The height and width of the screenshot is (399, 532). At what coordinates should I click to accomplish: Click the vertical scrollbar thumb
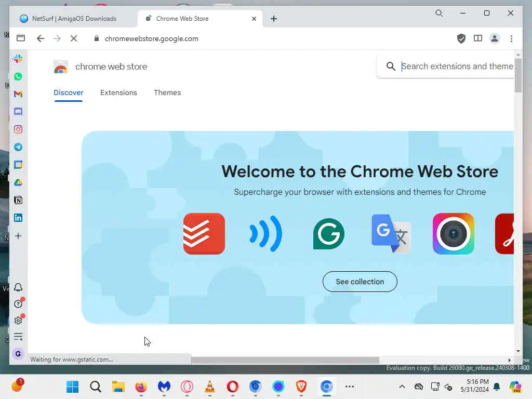click(518, 75)
